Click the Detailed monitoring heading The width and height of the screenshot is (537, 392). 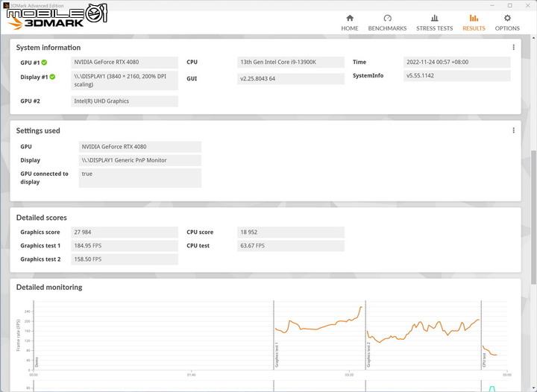coord(49,288)
